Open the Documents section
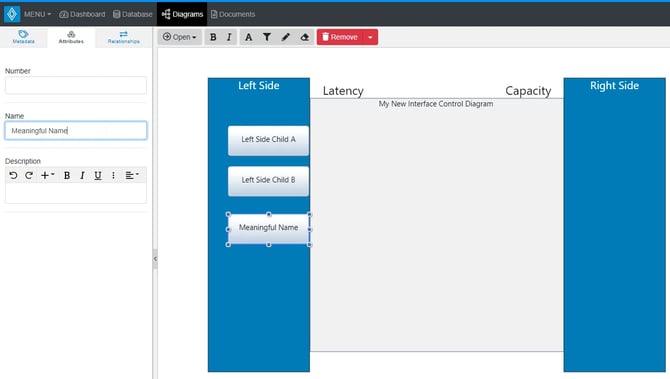 pos(233,14)
